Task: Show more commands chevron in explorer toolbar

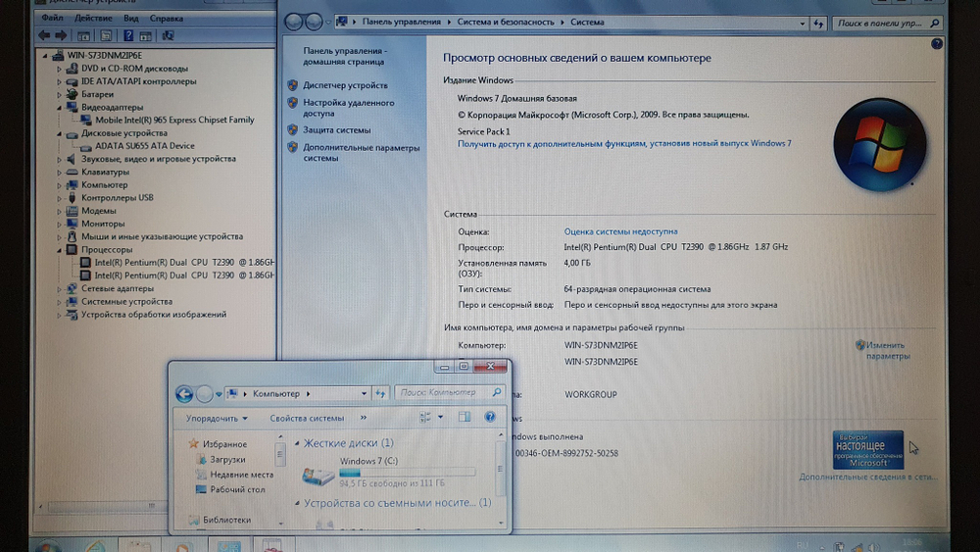Action: [x=364, y=418]
